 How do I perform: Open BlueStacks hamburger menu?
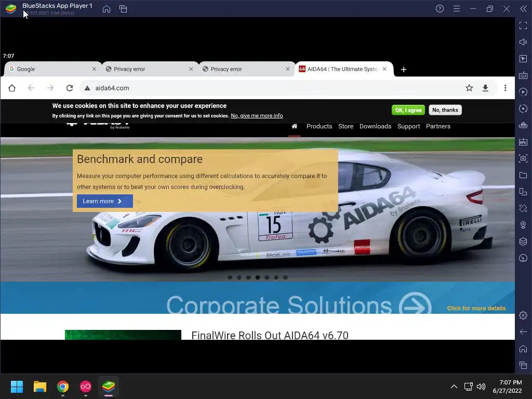click(x=457, y=9)
